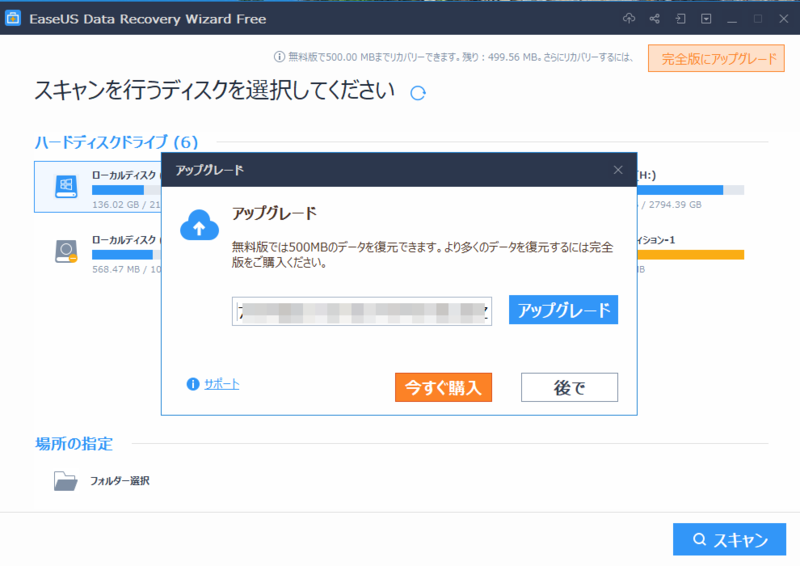Click the share icon in title bar
Viewport: 800px width, 566px height.
pyautogui.click(x=655, y=19)
